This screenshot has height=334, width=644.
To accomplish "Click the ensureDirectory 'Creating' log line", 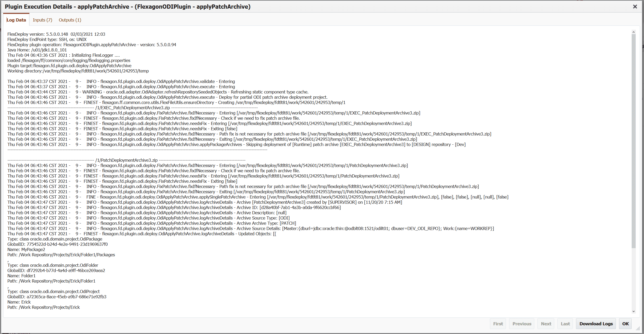I will click(176, 102).
